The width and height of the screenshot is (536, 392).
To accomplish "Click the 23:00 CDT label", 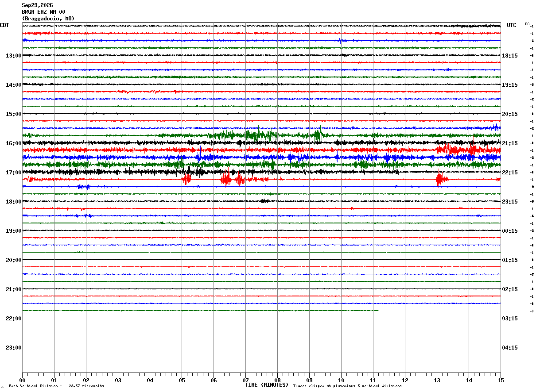I will click(x=14, y=348).
